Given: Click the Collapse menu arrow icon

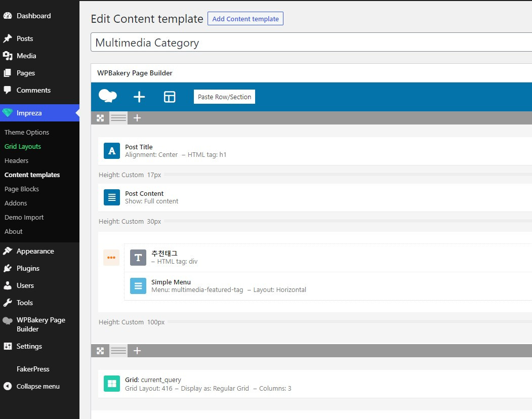Looking at the screenshot, I should tap(8, 387).
